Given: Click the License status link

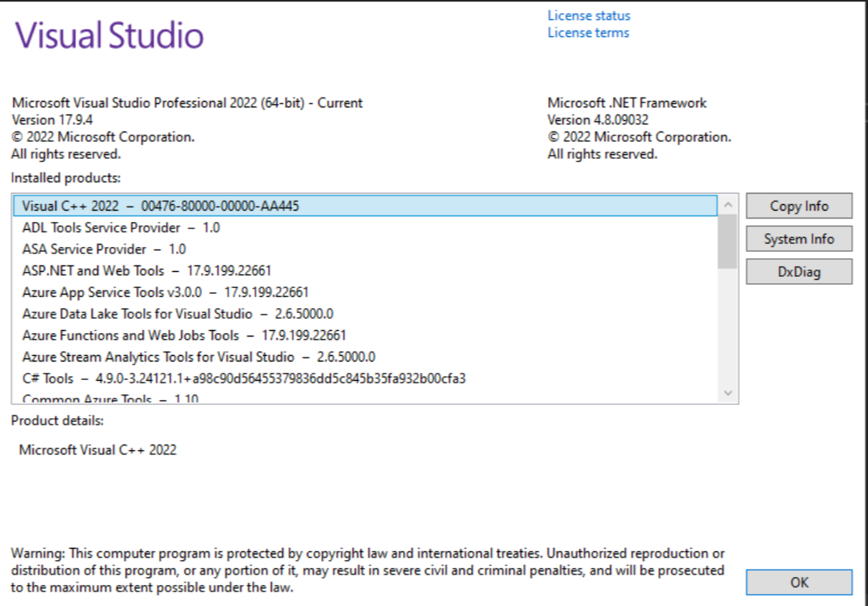Looking at the screenshot, I should [x=588, y=15].
